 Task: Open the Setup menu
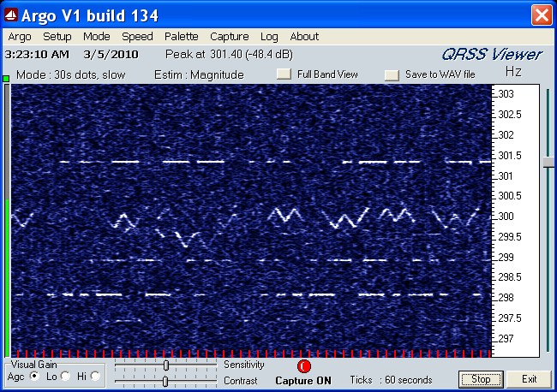57,37
